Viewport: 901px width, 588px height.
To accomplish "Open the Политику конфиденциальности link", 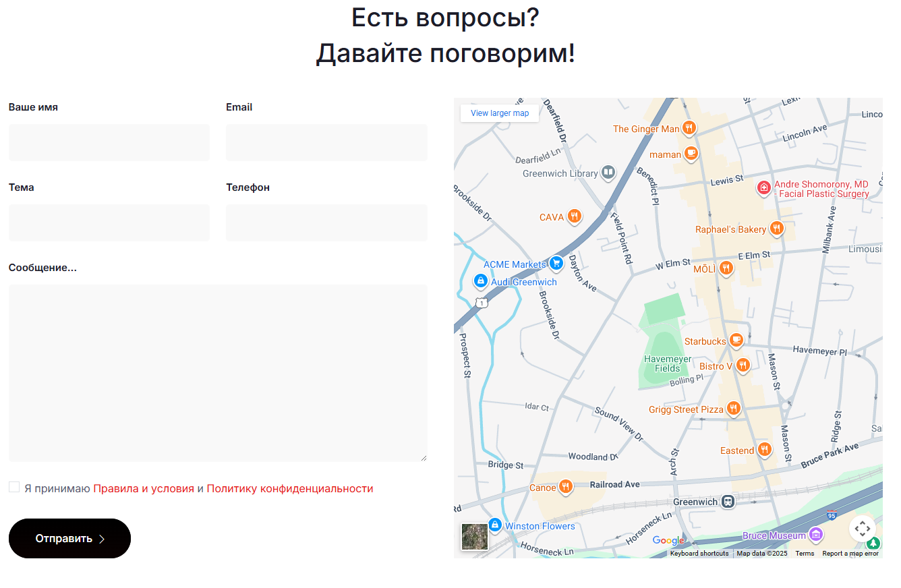I will [x=289, y=489].
